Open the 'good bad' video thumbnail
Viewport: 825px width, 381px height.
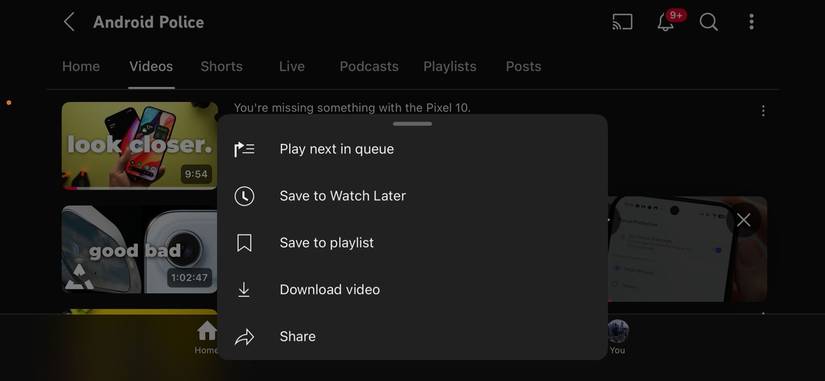pos(139,249)
